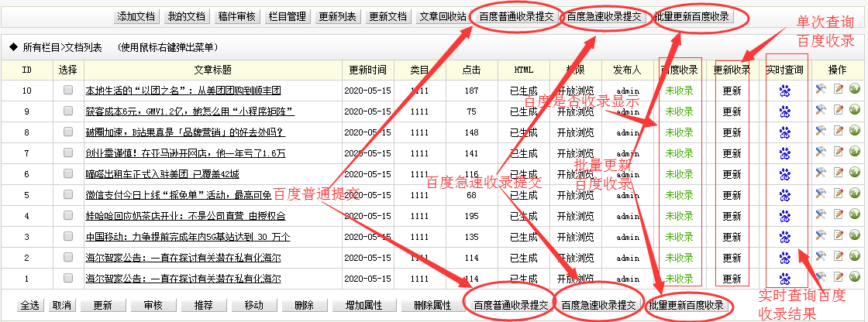Check the selection box for article ID 10
Screen dimensions: 868x322
click(x=68, y=91)
